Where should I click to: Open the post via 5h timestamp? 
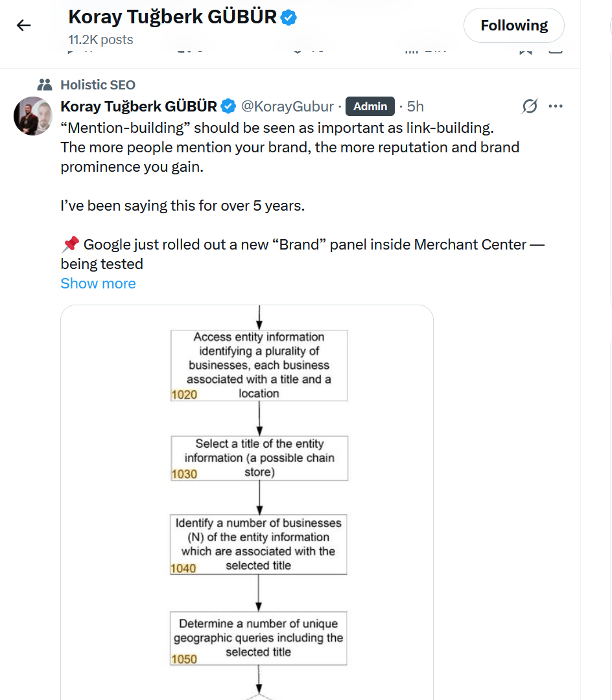pyautogui.click(x=415, y=106)
